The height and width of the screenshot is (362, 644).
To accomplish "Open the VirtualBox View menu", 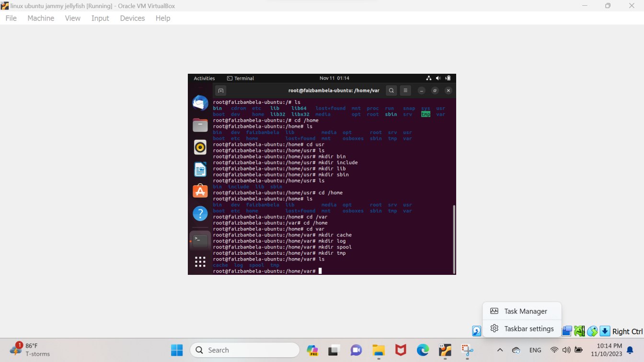I will pyautogui.click(x=73, y=18).
